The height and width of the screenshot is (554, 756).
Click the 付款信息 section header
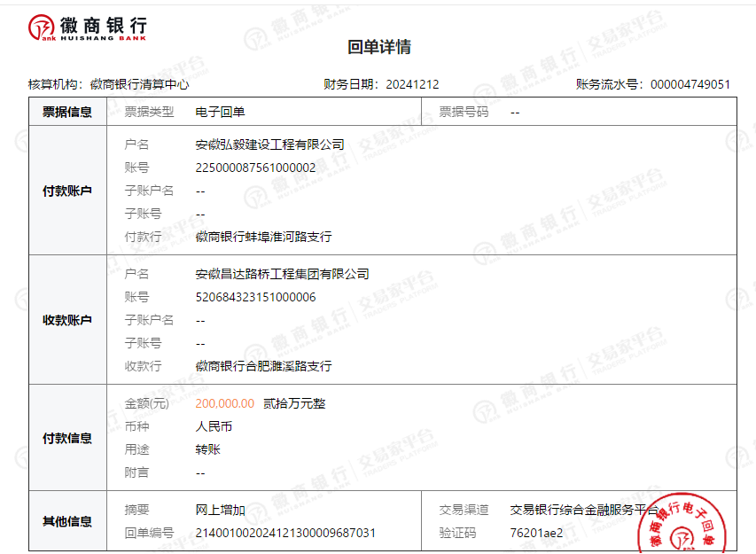click(67, 438)
